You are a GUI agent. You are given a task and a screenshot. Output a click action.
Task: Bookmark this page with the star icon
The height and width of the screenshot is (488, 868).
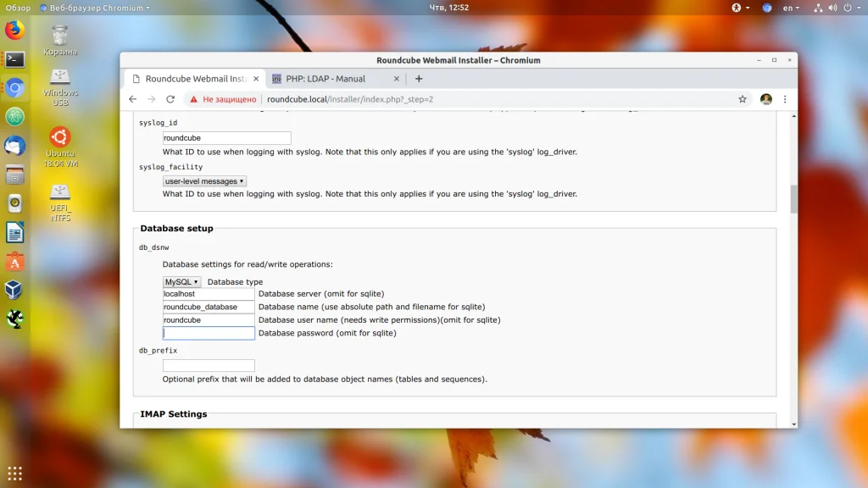743,99
